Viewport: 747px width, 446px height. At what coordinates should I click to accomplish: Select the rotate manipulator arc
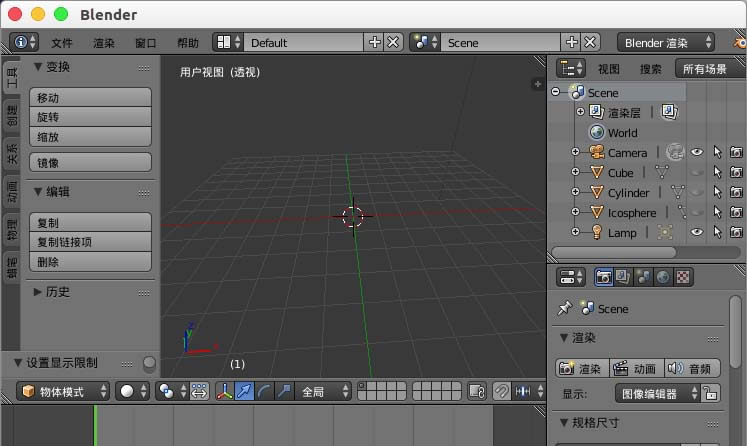(264, 392)
